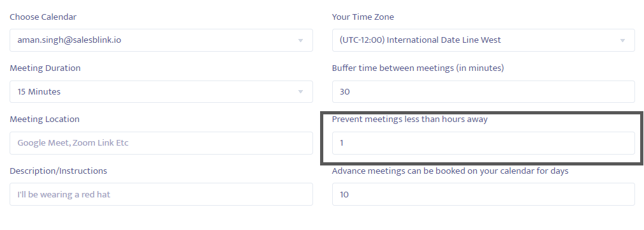Viewport: 644px width, 230px height.
Task: Expand the Your Time Zone dropdown arrow
Action: pyautogui.click(x=622, y=40)
